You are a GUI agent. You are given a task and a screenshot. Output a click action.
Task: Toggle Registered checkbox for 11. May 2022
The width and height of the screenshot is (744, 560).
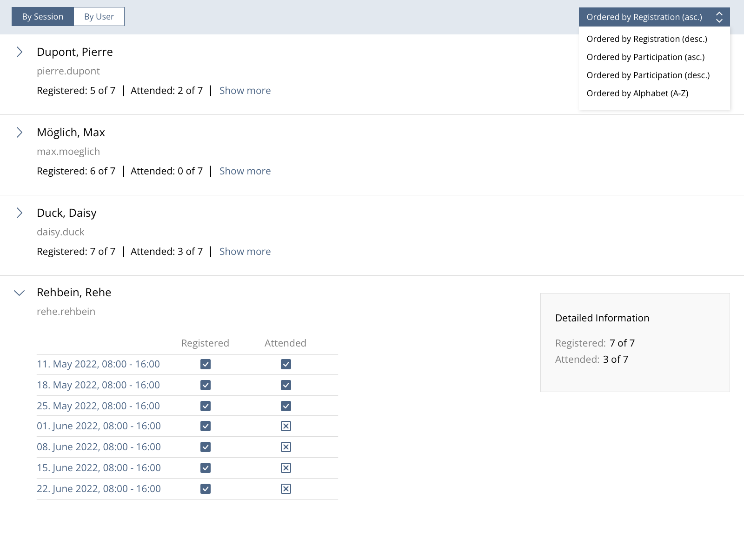coord(206,364)
